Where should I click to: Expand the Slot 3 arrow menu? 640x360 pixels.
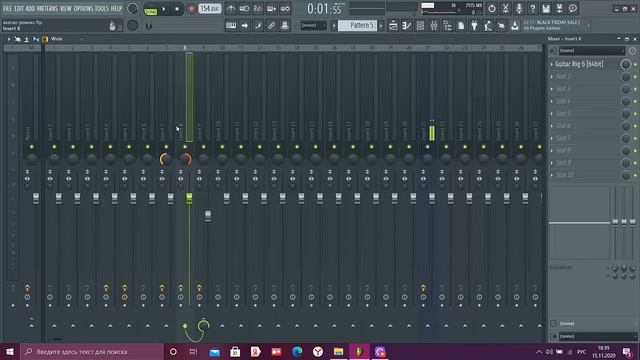[552, 89]
